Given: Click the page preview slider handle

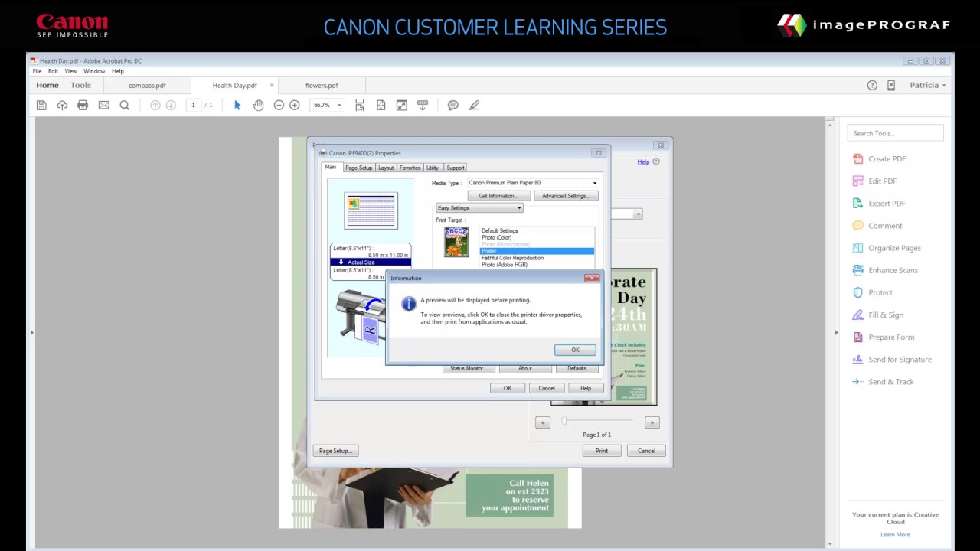Looking at the screenshot, I should point(564,422).
